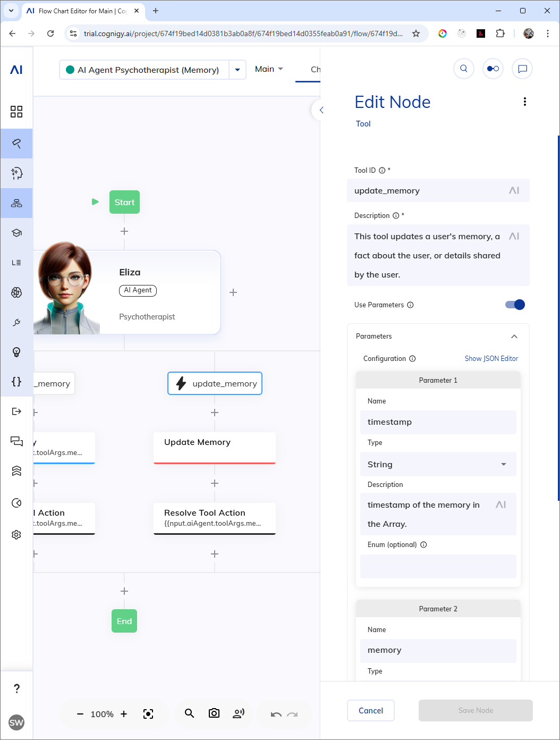Click the Tool ID field containing update_memory
Image resolution: width=560 pixels, height=740 pixels.
pyautogui.click(x=438, y=190)
